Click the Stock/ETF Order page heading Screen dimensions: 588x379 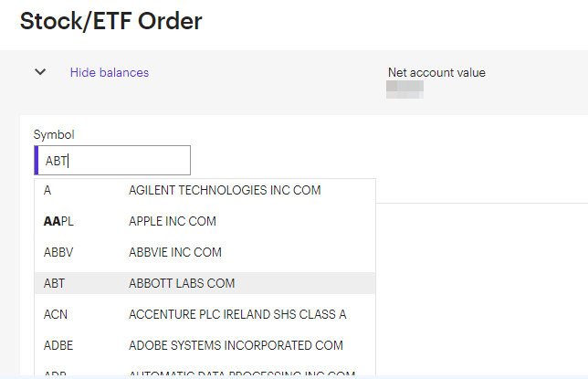pos(110,19)
